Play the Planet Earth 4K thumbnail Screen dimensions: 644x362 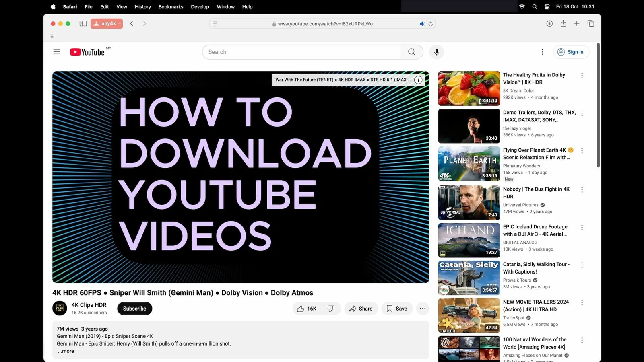(469, 164)
